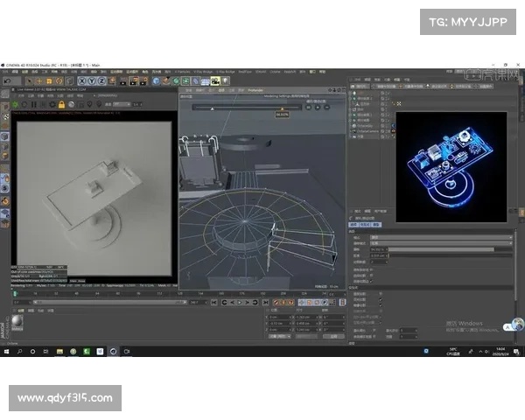Open the first attribute mode dropdown

[441, 237]
